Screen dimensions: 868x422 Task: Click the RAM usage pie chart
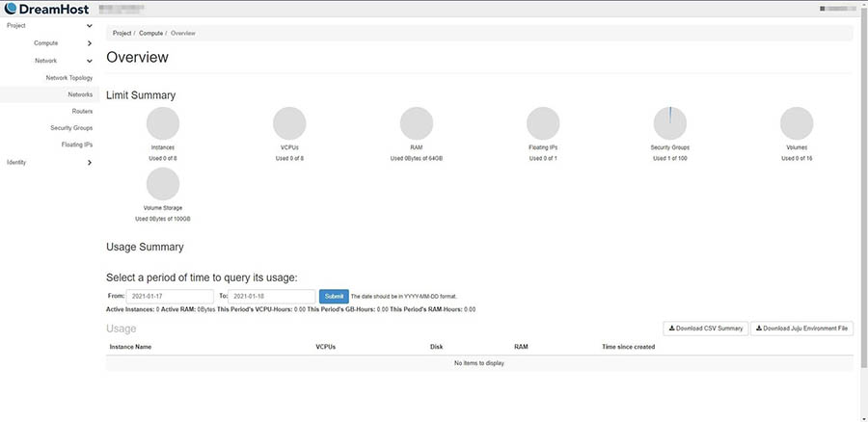(x=416, y=123)
